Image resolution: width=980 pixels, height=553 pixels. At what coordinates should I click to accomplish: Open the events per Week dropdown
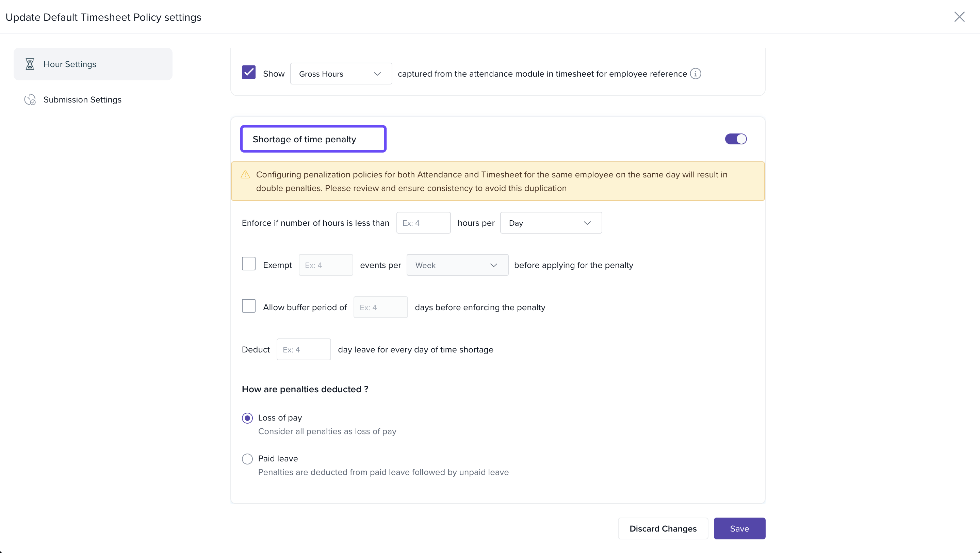pos(457,265)
